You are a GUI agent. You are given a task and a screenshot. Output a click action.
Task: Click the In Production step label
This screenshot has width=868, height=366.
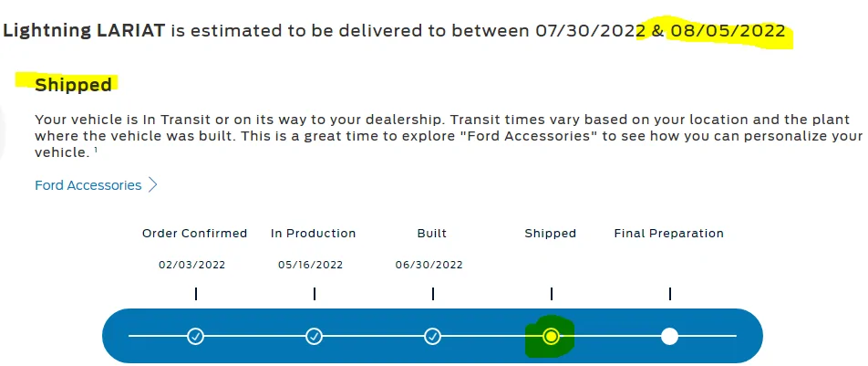(314, 234)
